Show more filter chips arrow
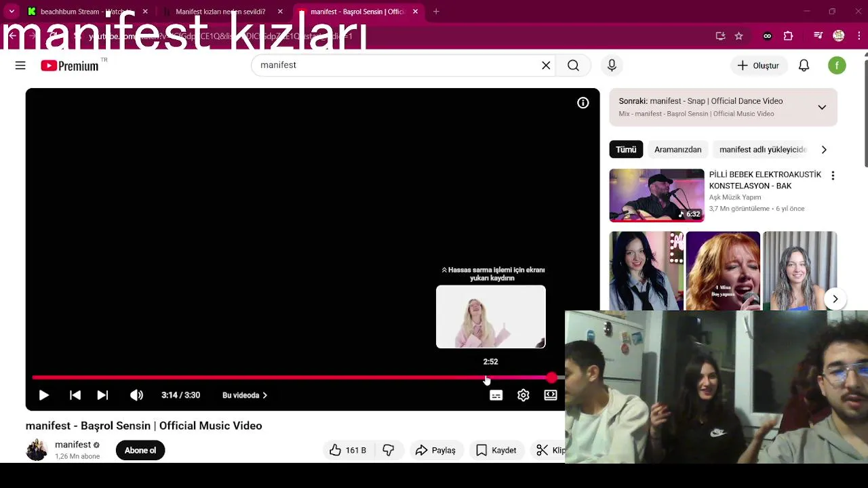868x488 pixels. pos(824,149)
